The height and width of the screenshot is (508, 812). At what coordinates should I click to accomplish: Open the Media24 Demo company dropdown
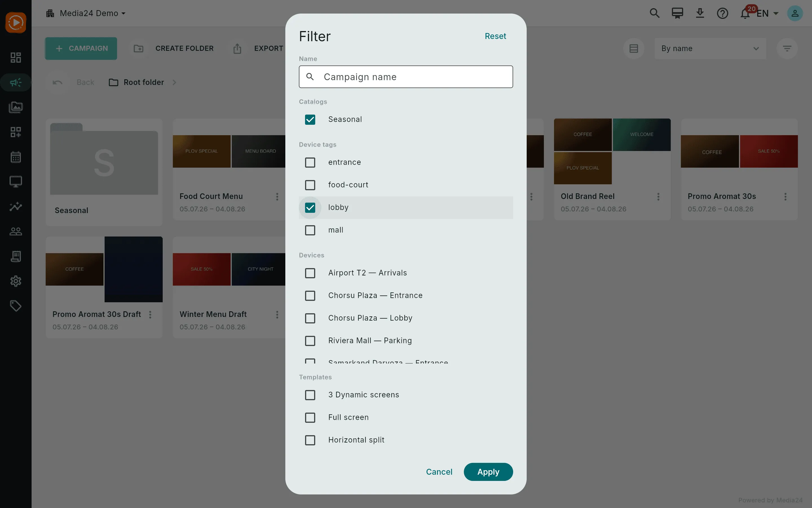tap(86, 13)
